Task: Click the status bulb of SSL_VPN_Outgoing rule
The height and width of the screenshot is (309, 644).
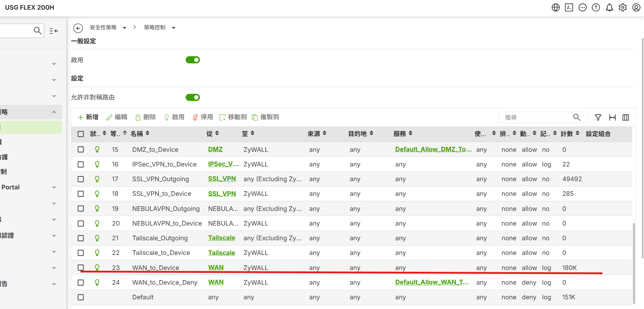Action: pyautogui.click(x=97, y=179)
